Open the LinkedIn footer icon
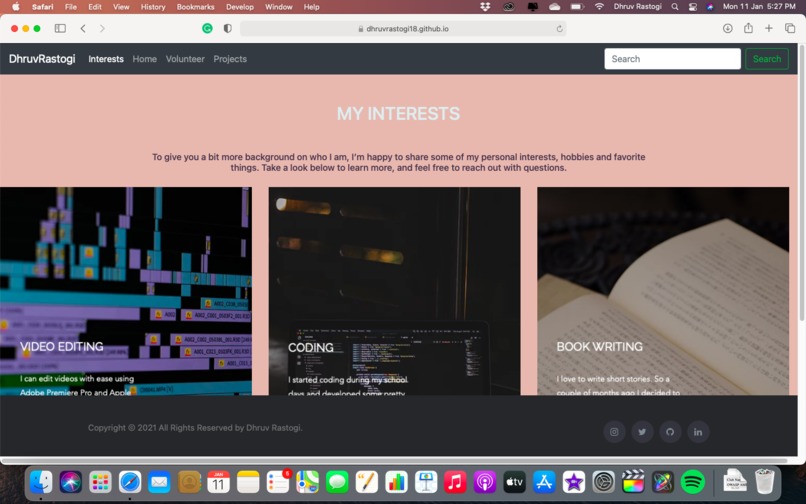 coord(698,432)
